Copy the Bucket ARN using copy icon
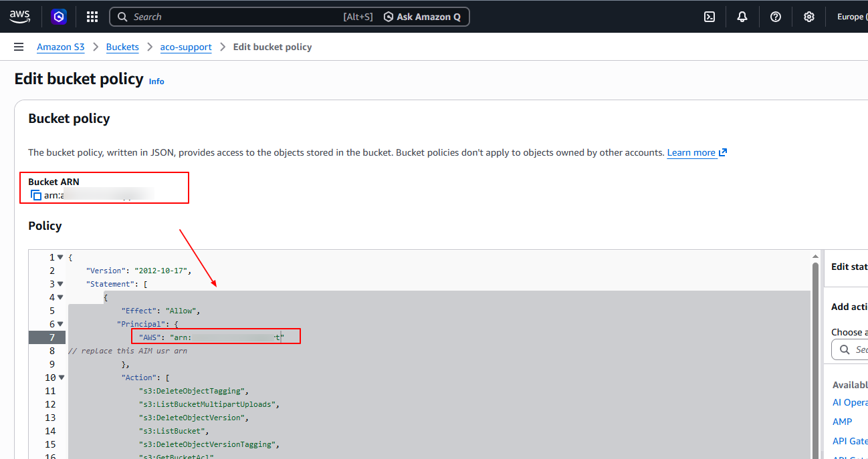This screenshot has height=459, width=868. pos(36,195)
